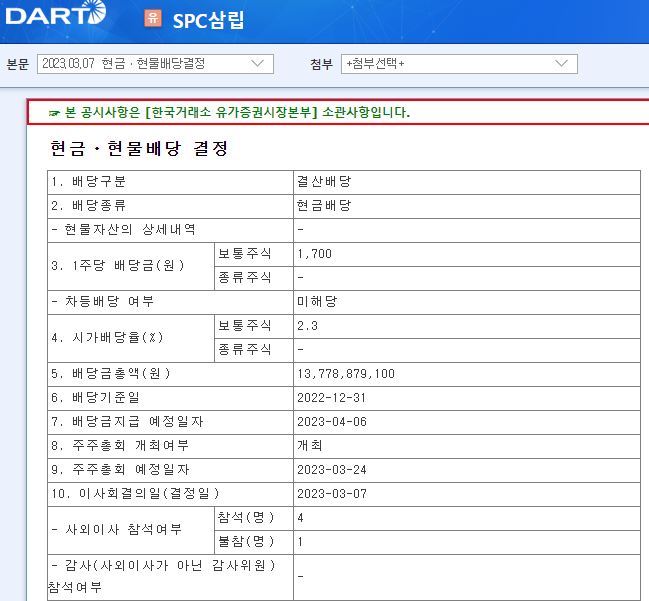Click the 불참(명) label cell
The height and width of the screenshot is (601, 649).
254,542
